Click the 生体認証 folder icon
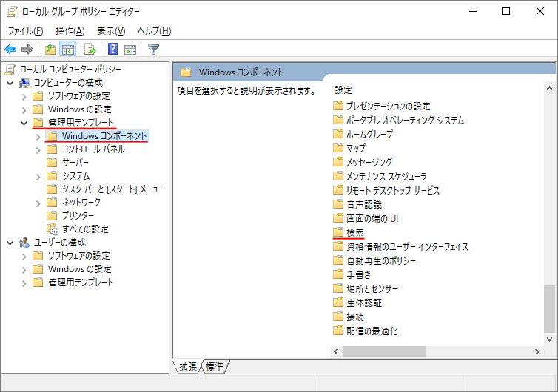The width and height of the screenshot is (558, 392). [337, 303]
